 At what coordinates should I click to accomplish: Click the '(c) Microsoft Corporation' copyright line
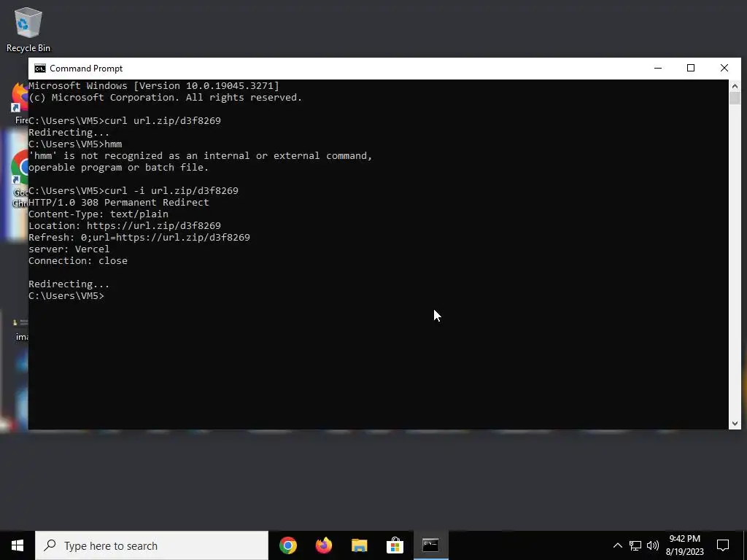pyautogui.click(x=166, y=98)
